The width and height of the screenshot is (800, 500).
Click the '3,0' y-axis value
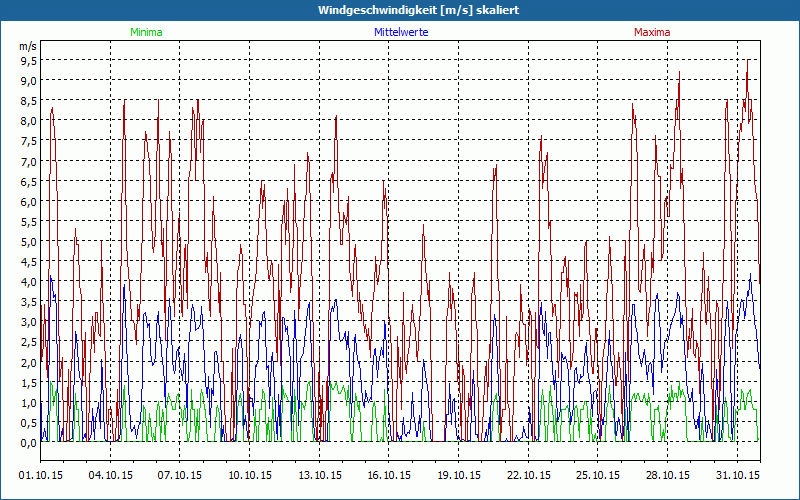[29, 322]
